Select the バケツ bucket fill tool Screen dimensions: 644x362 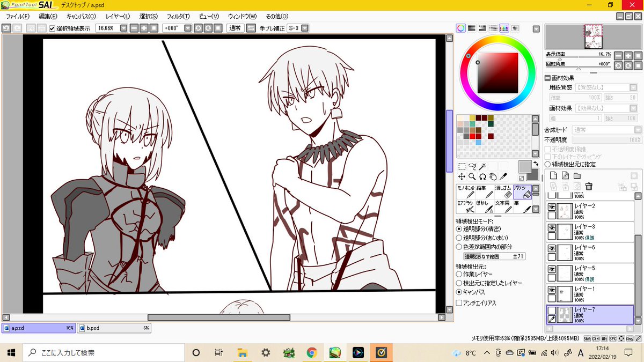(522, 192)
